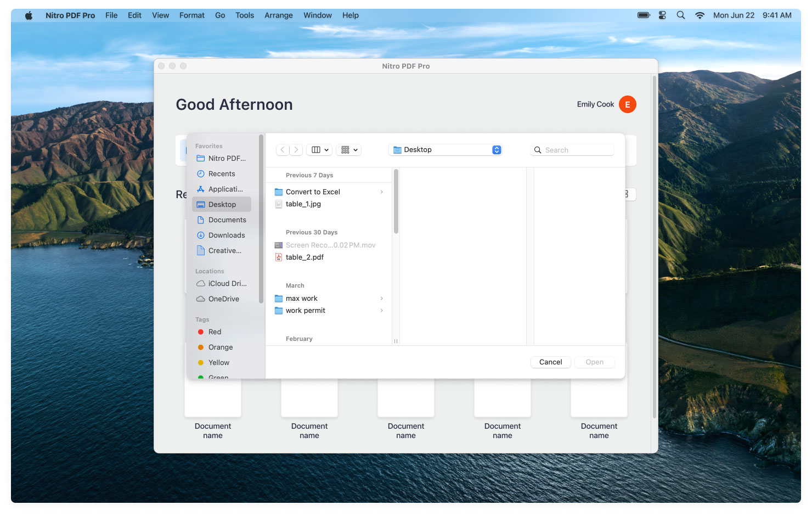Select the table_1.jpg image file
This screenshot has height=516, width=812.
(303, 204)
